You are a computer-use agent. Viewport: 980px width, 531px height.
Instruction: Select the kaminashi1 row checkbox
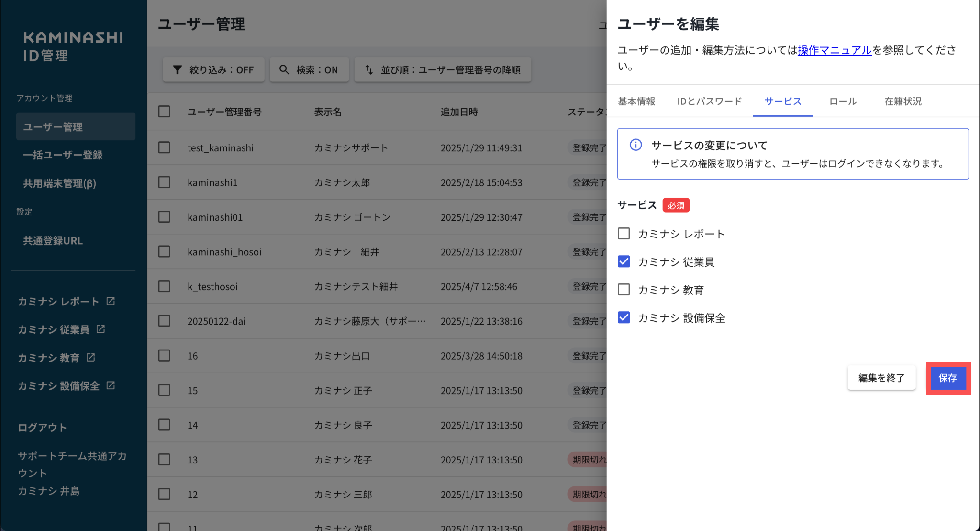tap(164, 182)
